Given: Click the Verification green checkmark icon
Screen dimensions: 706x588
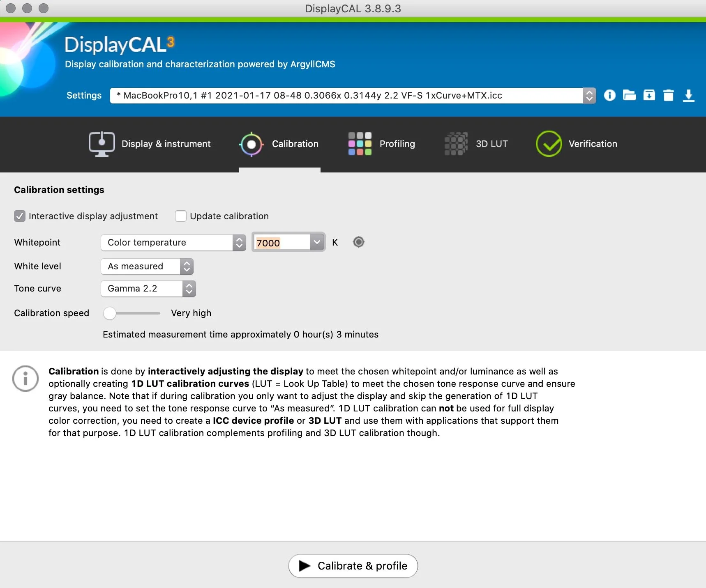Looking at the screenshot, I should click(x=549, y=144).
